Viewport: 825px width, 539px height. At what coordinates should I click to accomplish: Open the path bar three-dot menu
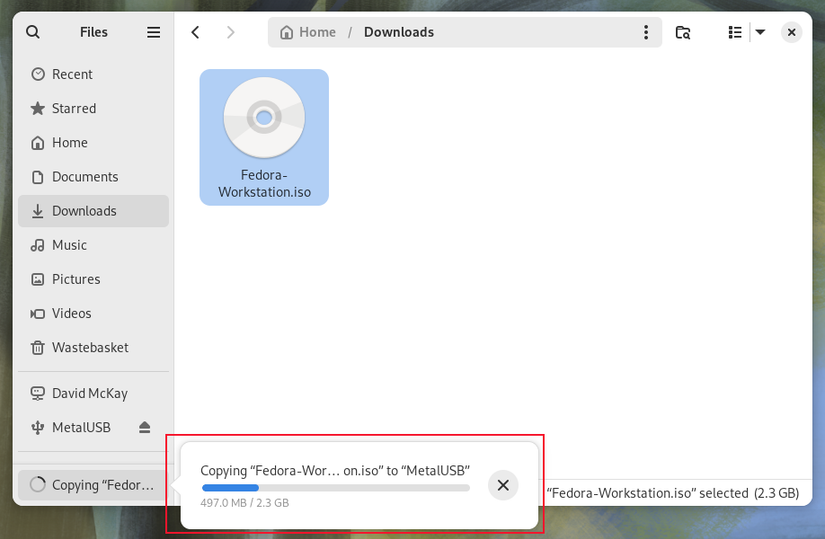pyautogui.click(x=646, y=32)
